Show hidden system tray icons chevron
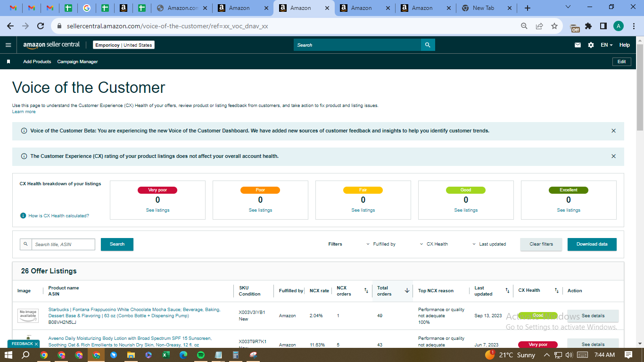Screen dimensions: 644x362 coord(546,355)
